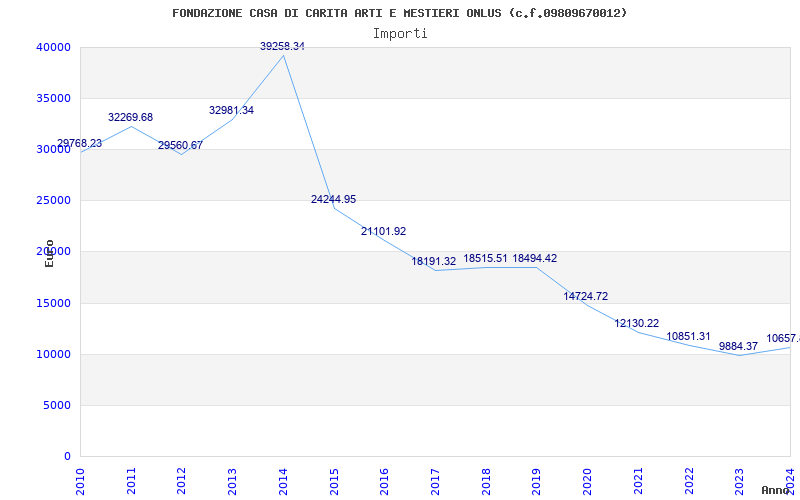Viewport: 800px width, 500px height.
Task: Click the data label 32269.68
Action: coord(130,117)
